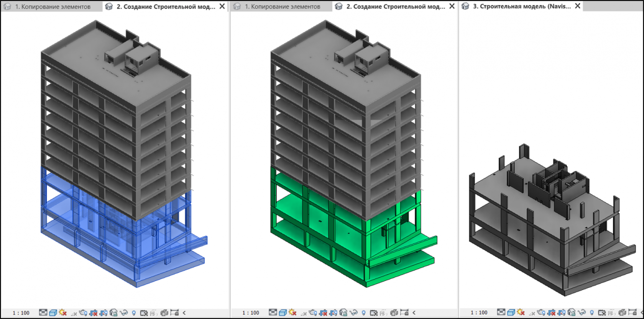
Task: Collapse view control bar arrow in blue-model view
Action: [184, 313]
